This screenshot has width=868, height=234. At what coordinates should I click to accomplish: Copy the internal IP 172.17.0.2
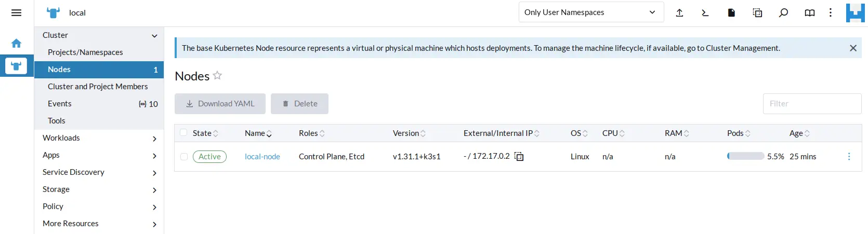tap(519, 157)
